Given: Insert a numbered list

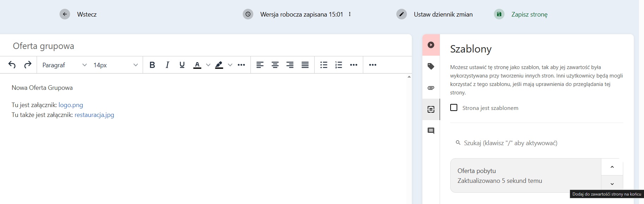Looking at the screenshot, I should pyautogui.click(x=339, y=65).
